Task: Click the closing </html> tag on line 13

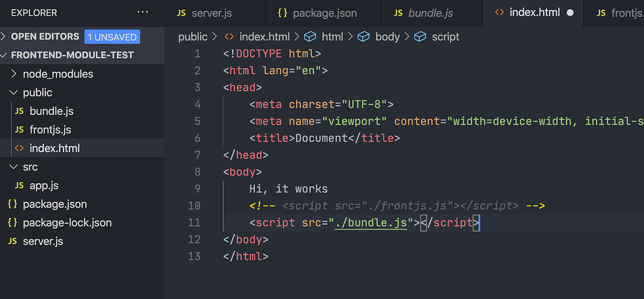Action: 246,256
